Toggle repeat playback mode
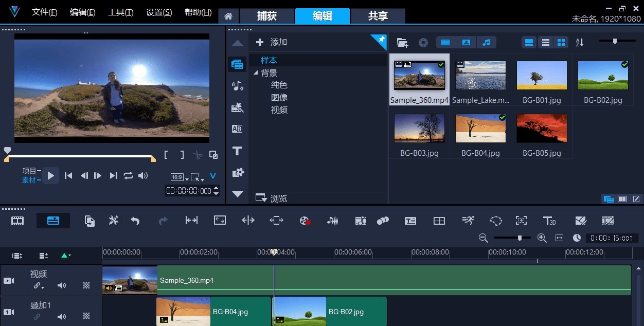Screen dimensions: 644x326 coord(128,176)
